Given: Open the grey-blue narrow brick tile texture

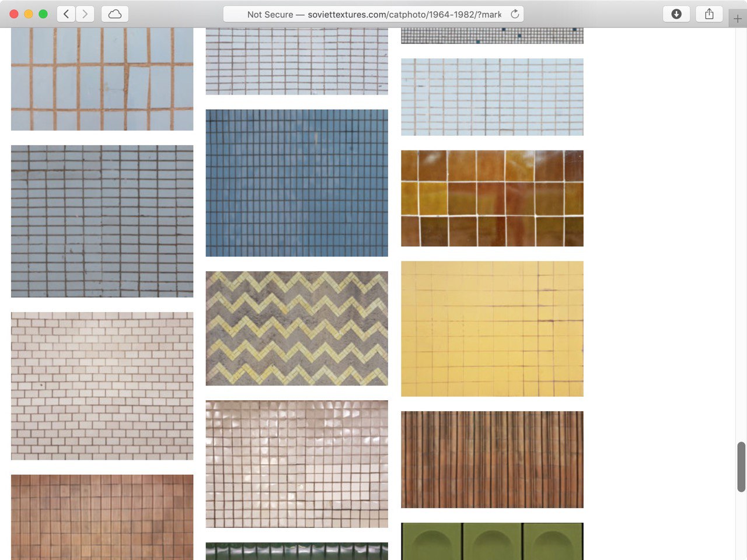Looking at the screenshot, I should point(102,221).
